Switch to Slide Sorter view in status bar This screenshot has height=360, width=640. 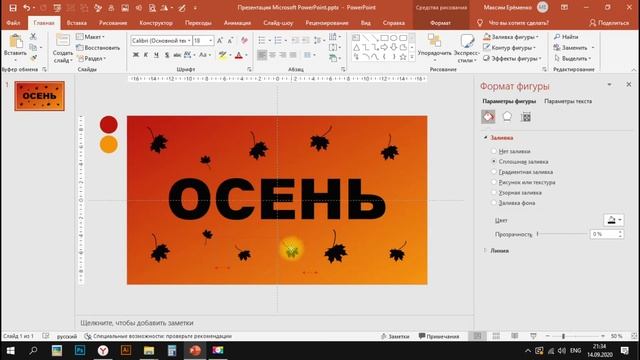(496, 336)
